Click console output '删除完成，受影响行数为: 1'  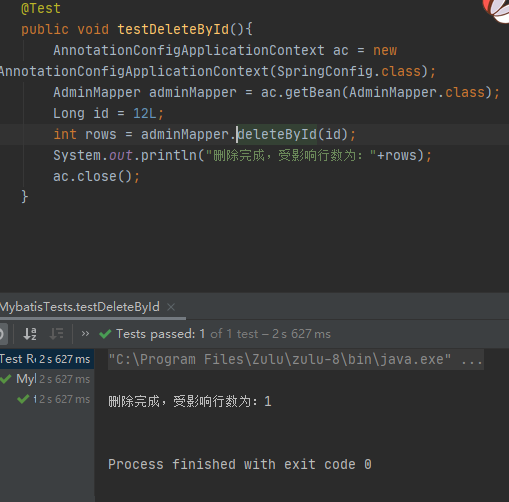[x=190, y=401]
